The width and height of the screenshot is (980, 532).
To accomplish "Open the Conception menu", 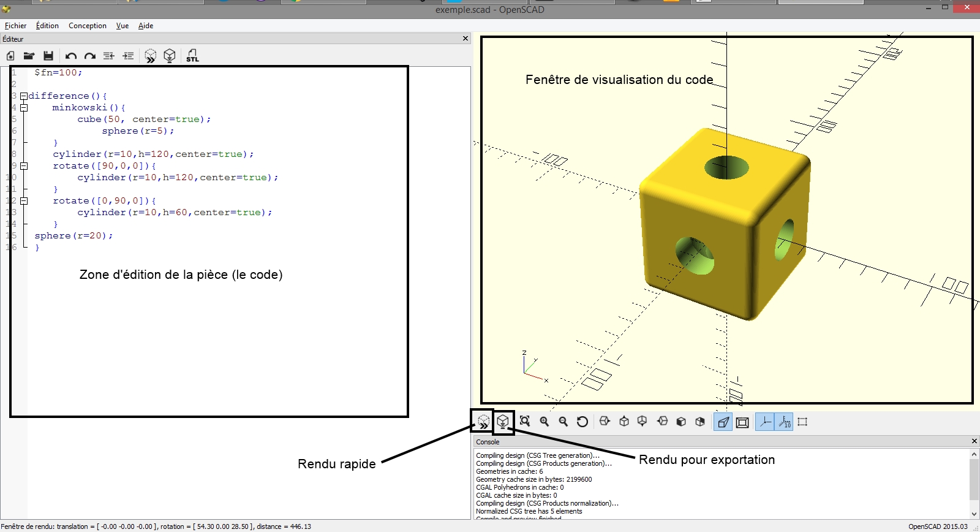I will 88,26.
